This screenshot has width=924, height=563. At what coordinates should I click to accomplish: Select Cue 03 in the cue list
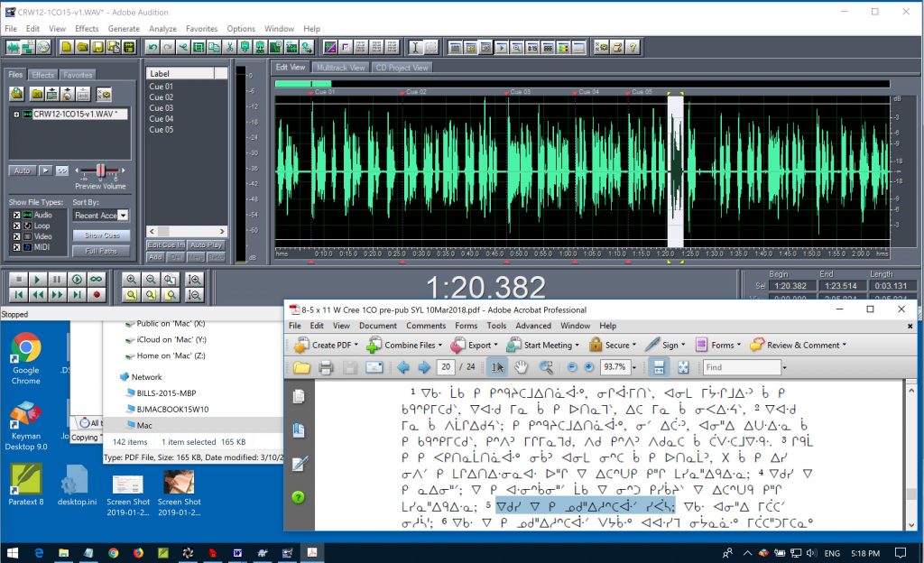coord(161,107)
